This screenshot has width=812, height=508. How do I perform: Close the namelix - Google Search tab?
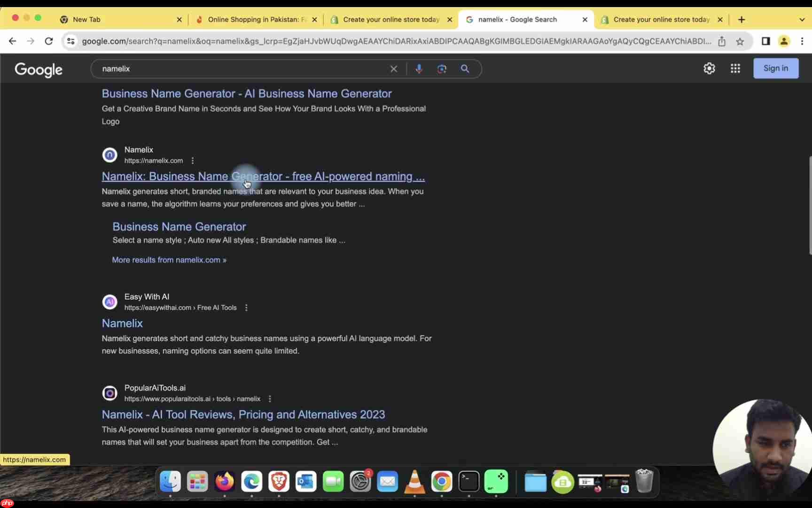[x=585, y=19]
